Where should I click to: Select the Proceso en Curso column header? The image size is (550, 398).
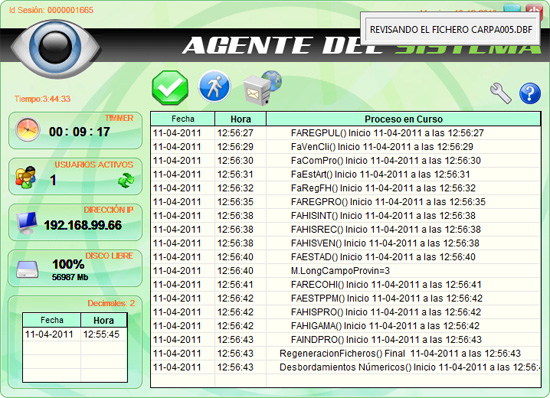point(403,119)
